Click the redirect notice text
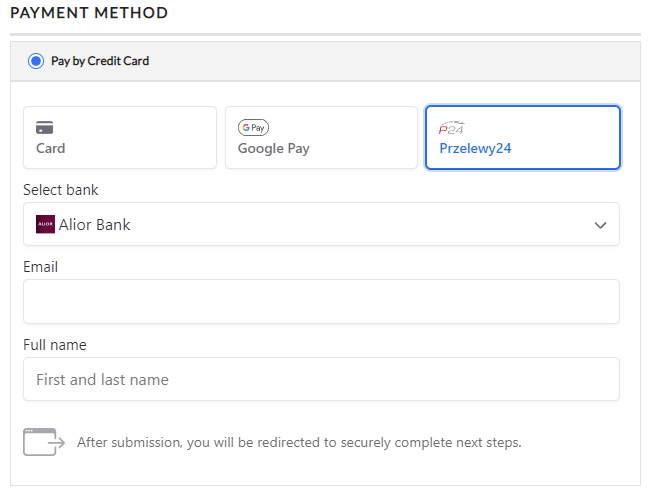 [299, 441]
